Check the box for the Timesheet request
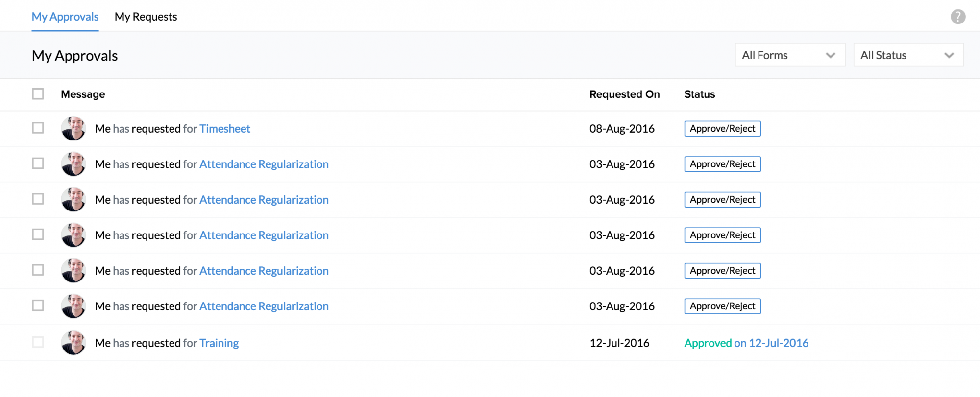 [x=38, y=128]
